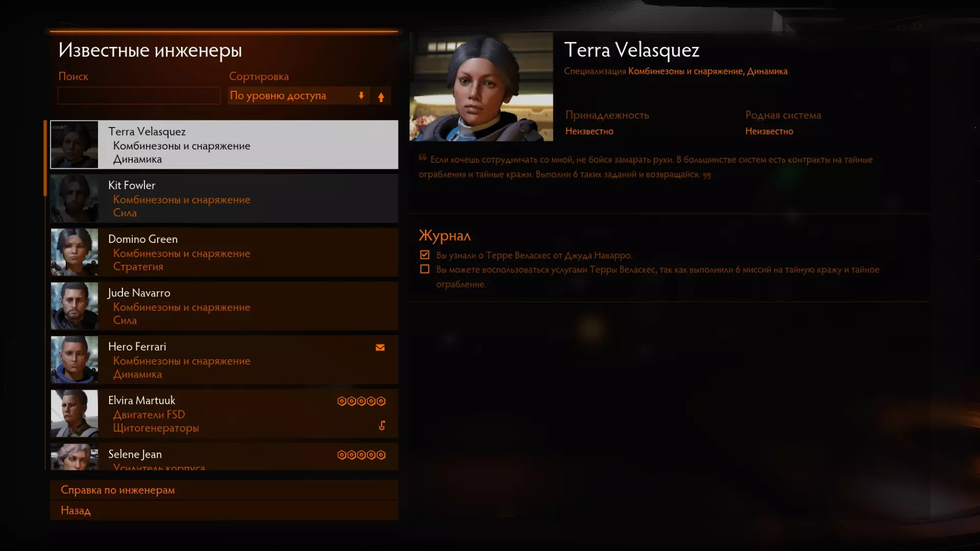
Task: Open the 'По уровню доступа' sort dropdown
Action: pos(299,96)
